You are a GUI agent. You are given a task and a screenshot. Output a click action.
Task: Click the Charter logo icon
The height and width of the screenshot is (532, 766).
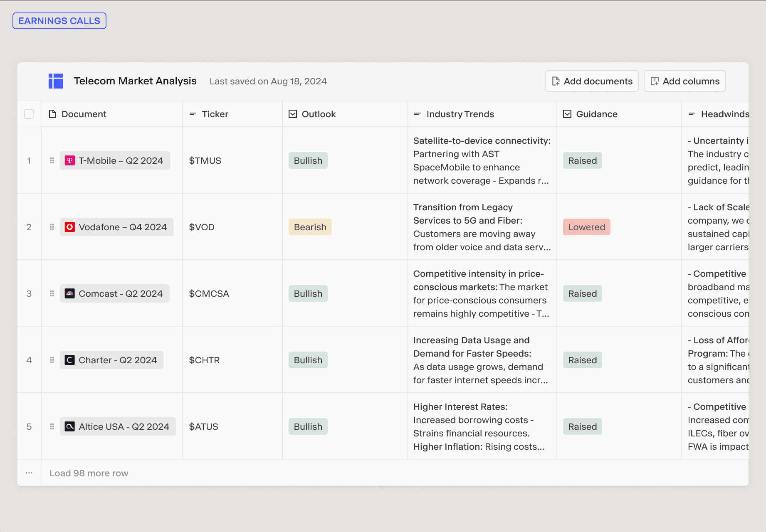coord(70,360)
